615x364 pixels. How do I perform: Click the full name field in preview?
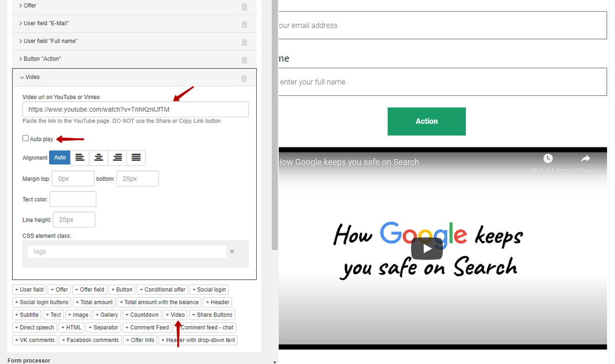click(x=442, y=82)
